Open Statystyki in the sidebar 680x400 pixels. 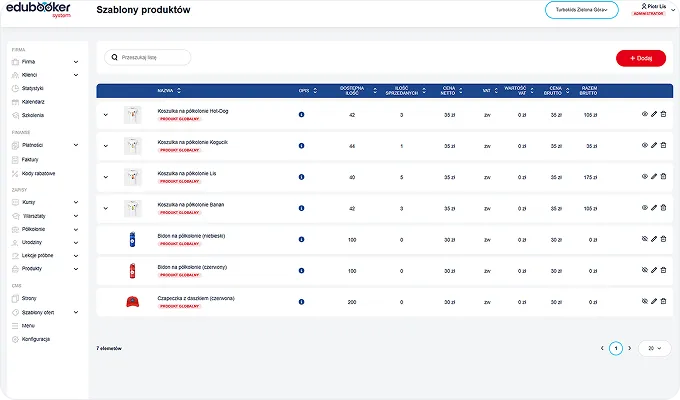pyautogui.click(x=34, y=88)
